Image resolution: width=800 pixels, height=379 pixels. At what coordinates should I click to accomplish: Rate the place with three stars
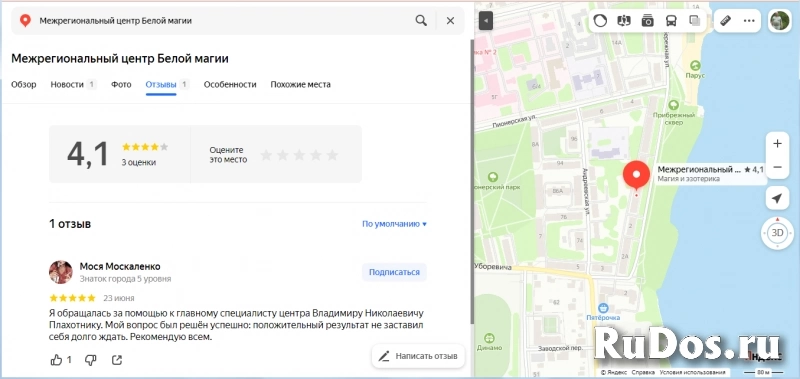pyautogui.click(x=299, y=155)
